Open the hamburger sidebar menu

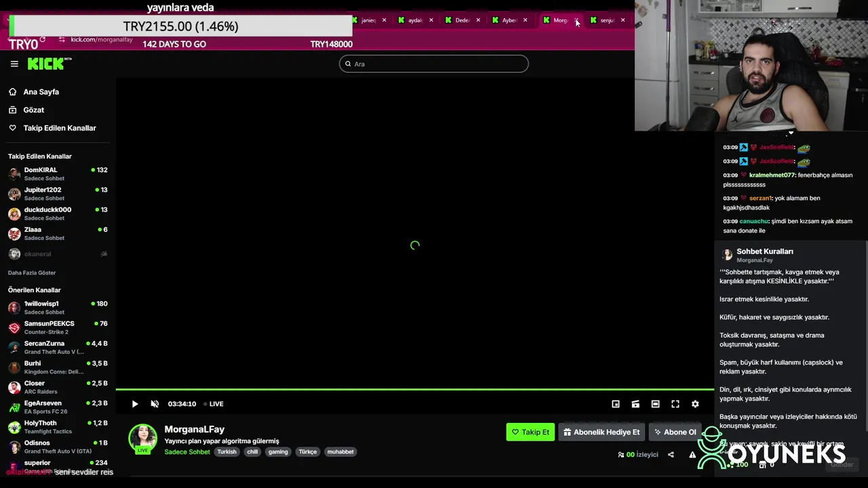tap(14, 64)
